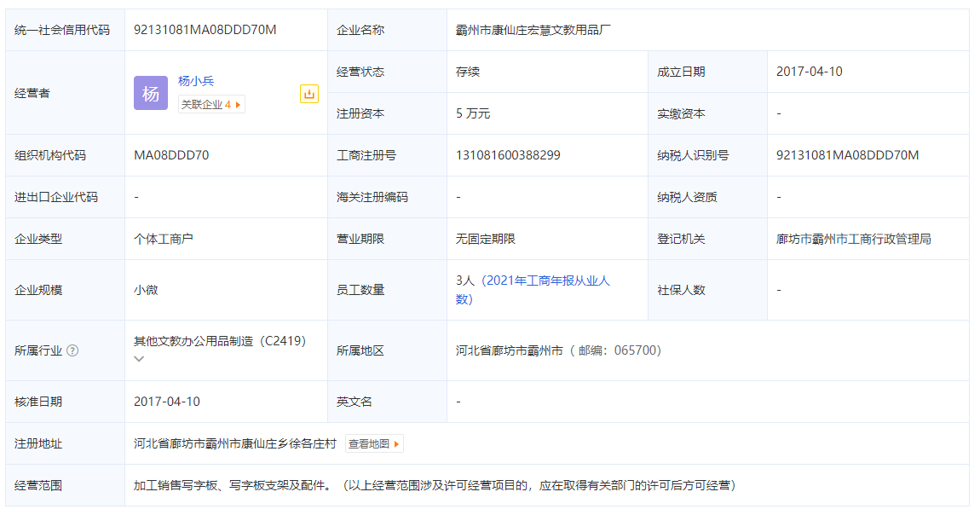Click business scope text 加工销售写字板

(175, 486)
